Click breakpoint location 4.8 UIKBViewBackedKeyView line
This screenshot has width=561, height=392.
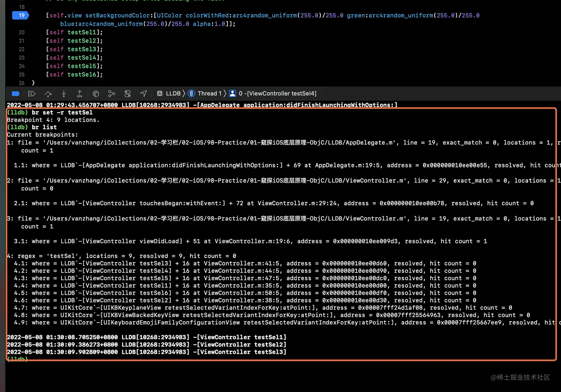[272, 315]
